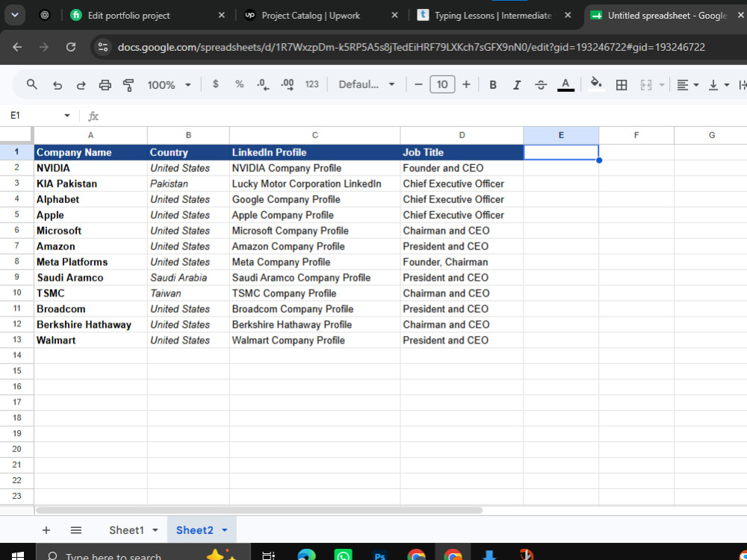Viewport: 747px width, 560px height.
Task: Open more number formats (123)
Action: 311,84
